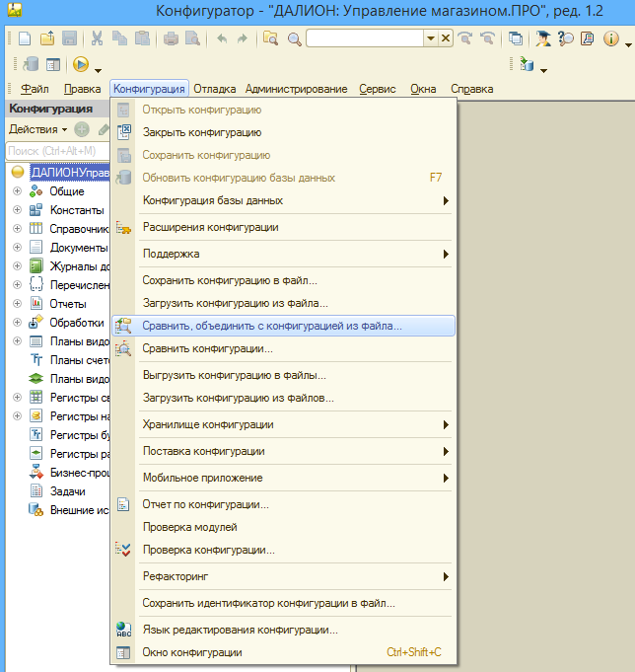Click the Redo arrow icon
The height and width of the screenshot is (672, 635).
click(243, 39)
